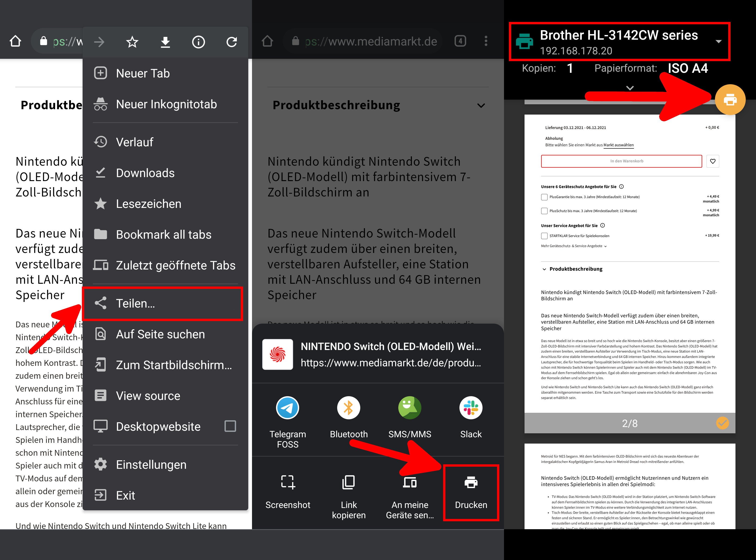This screenshot has height=560, width=756.
Task: Tap the NINTENDO Switch (OLED-Modell) title
Action: pos(391,346)
